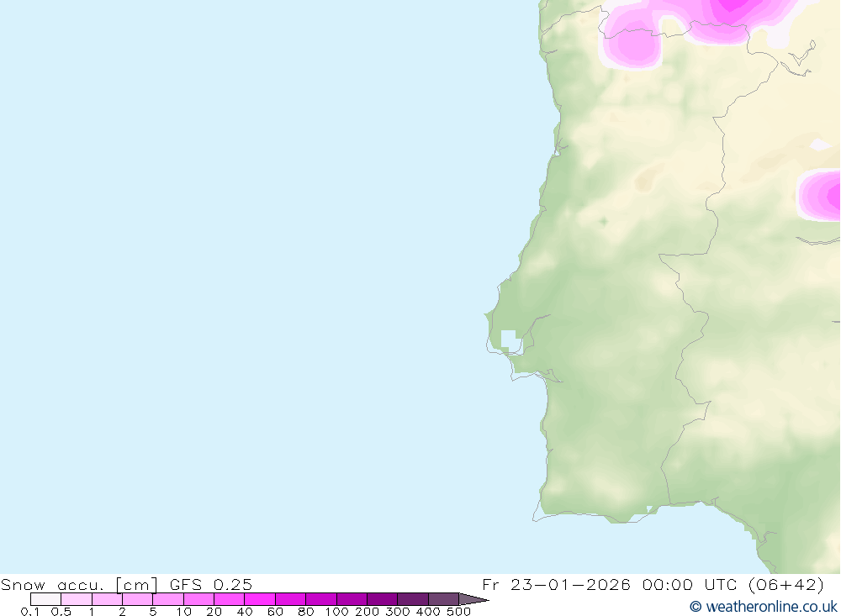The height and width of the screenshot is (616, 841).
Task: Select the legend value '200'
Action: click(367, 612)
